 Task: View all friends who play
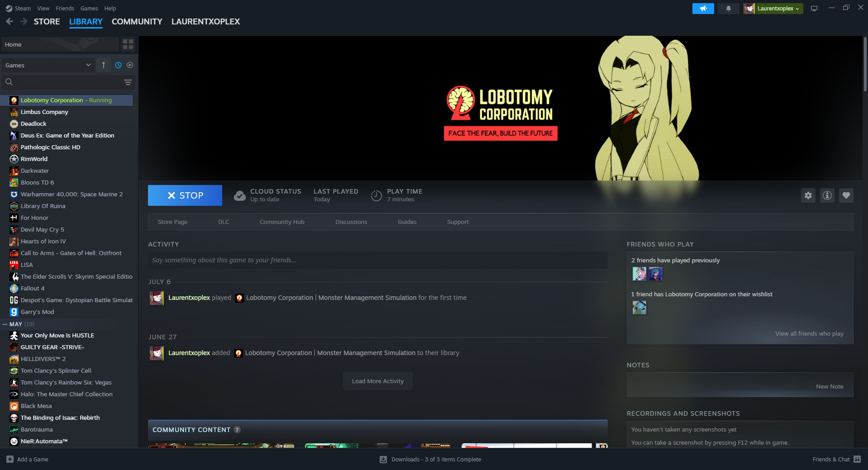809,334
